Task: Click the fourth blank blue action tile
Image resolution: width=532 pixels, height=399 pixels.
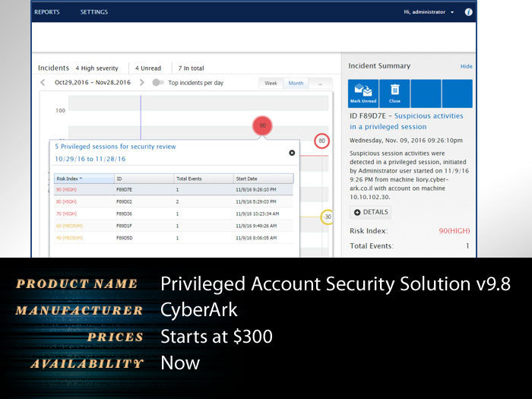Action: (458, 93)
